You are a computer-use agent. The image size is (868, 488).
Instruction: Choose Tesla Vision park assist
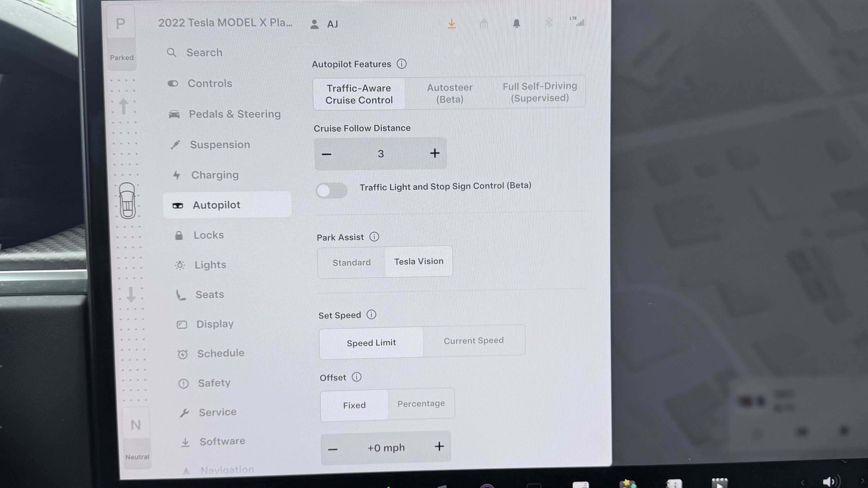[x=418, y=261]
